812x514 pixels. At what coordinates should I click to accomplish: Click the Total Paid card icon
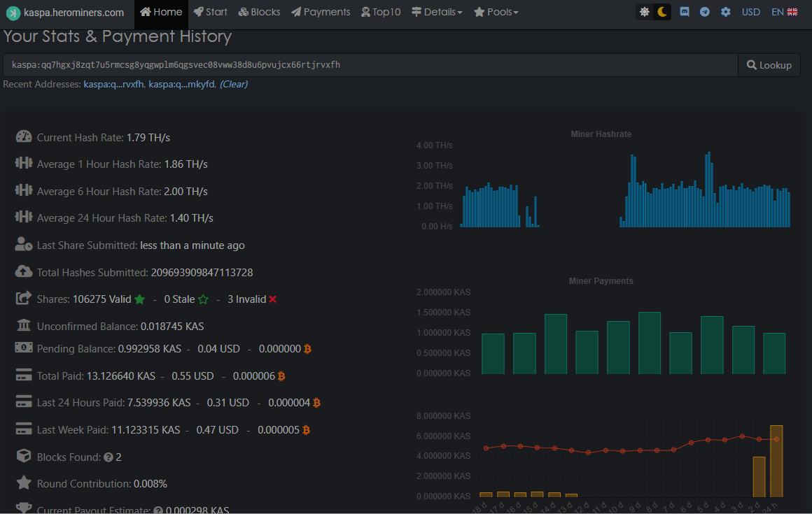(23, 375)
